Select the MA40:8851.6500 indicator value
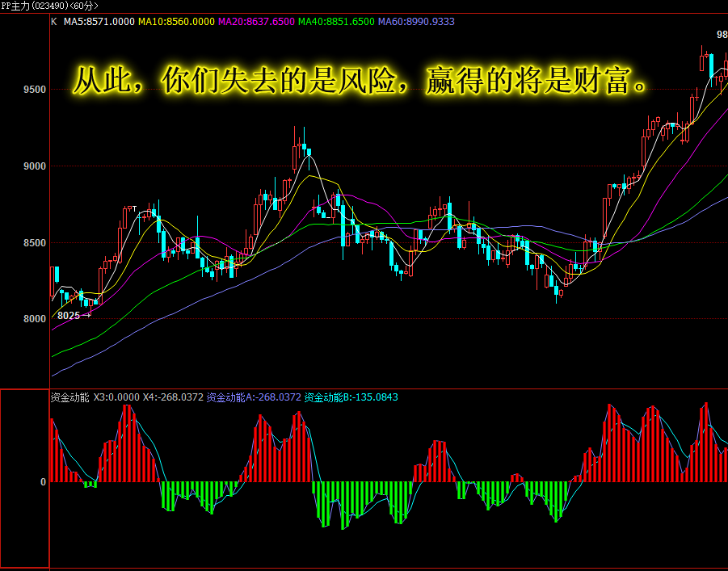Viewport: 728px width, 571px height. click(336, 22)
